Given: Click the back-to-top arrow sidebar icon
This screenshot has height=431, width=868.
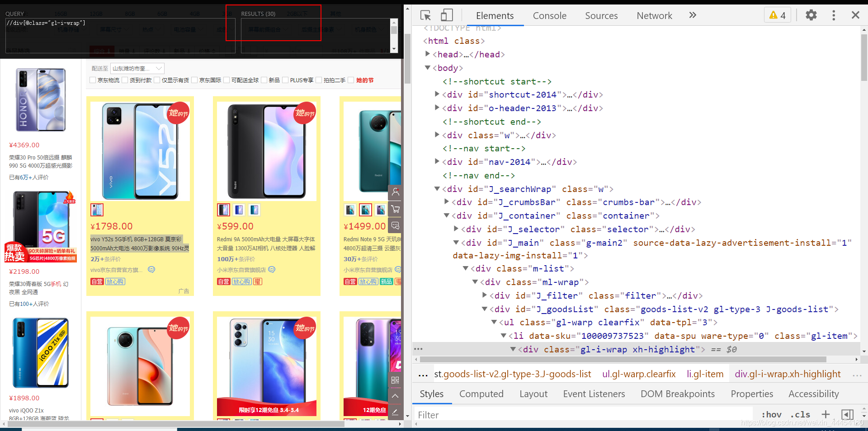Looking at the screenshot, I should coord(395,396).
